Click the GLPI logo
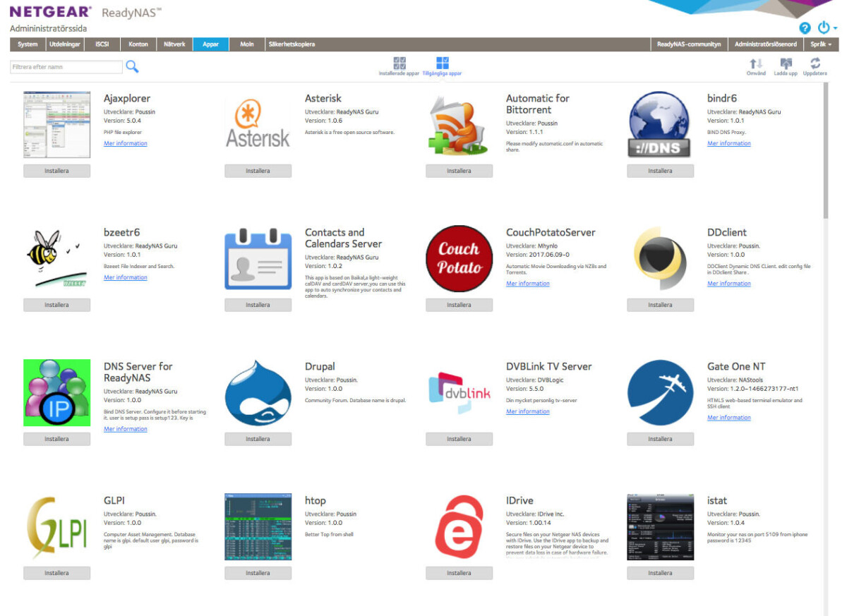 56,527
